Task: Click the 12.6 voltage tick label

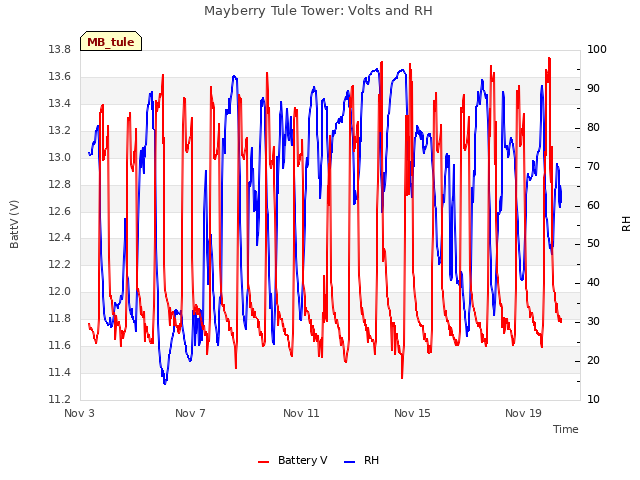Action: click(60, 211)
